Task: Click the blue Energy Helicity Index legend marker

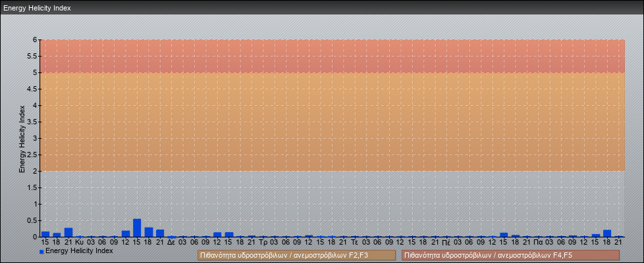Action: pos(41,252)
